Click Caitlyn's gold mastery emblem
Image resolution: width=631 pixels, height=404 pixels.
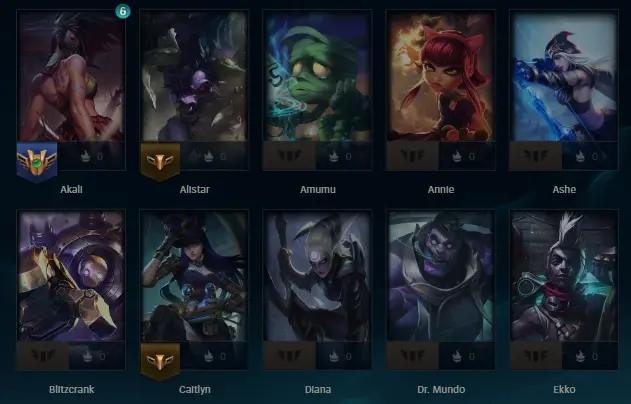160,362
